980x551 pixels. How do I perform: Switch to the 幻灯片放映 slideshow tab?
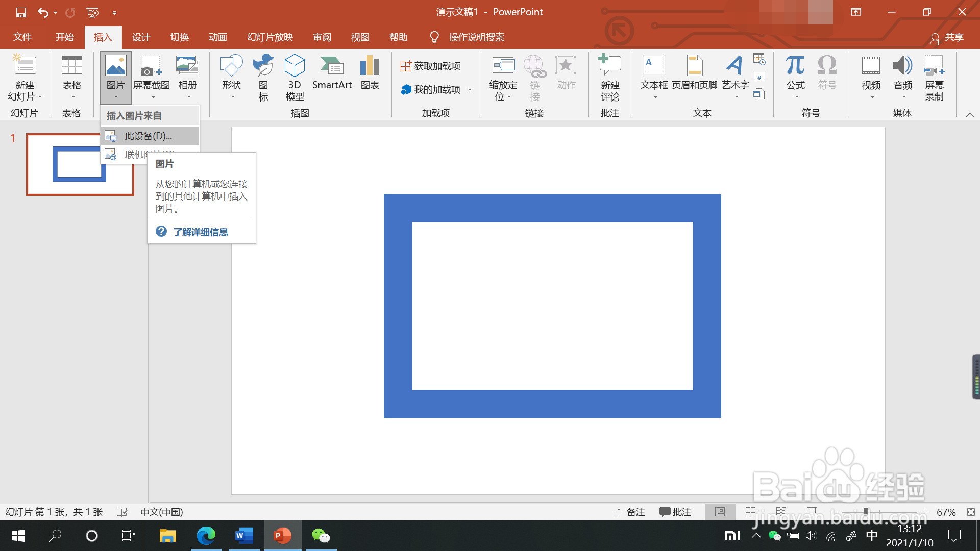[270, 37]
